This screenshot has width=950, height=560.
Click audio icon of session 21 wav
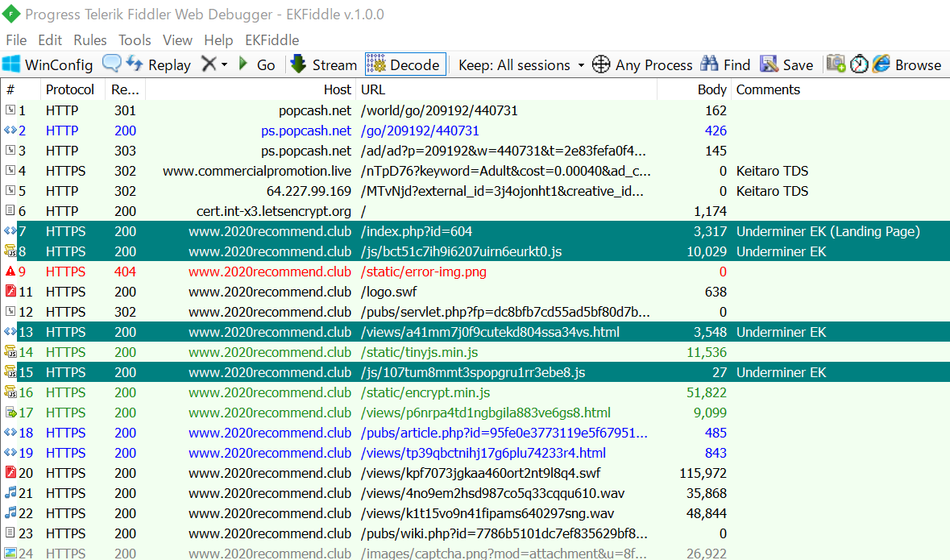[10, 492]
